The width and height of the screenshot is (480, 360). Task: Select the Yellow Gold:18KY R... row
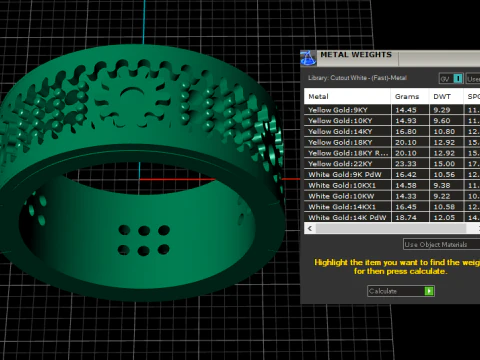pos(392,153)
